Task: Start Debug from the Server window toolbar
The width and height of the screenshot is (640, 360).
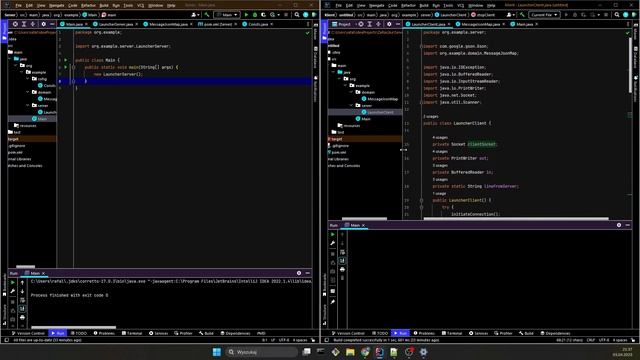Action: 255,15
